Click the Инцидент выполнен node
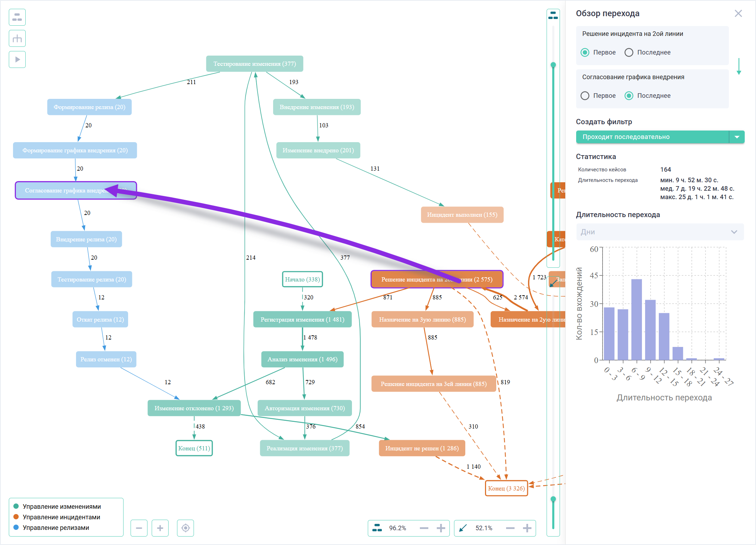The height and width of the screenshot is (545, 756). click(x=462, y=215)
